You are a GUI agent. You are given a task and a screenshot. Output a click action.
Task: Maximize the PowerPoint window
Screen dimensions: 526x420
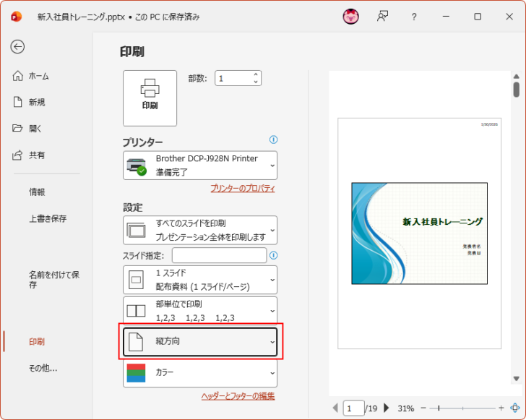point(478,17)
